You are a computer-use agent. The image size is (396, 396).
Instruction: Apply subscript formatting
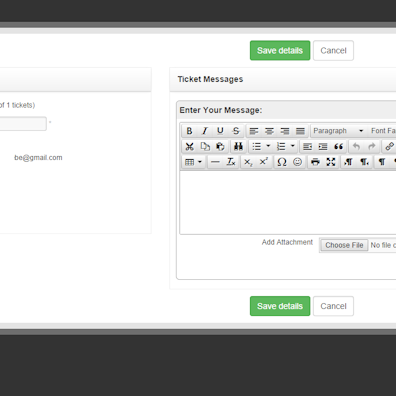tap(248, 162)
